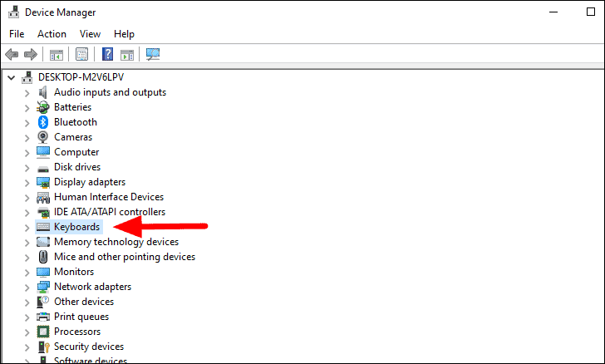Click Scan for hardware changes monitor icon
Viewport: 605px width, 364px height.
point(153,54)
